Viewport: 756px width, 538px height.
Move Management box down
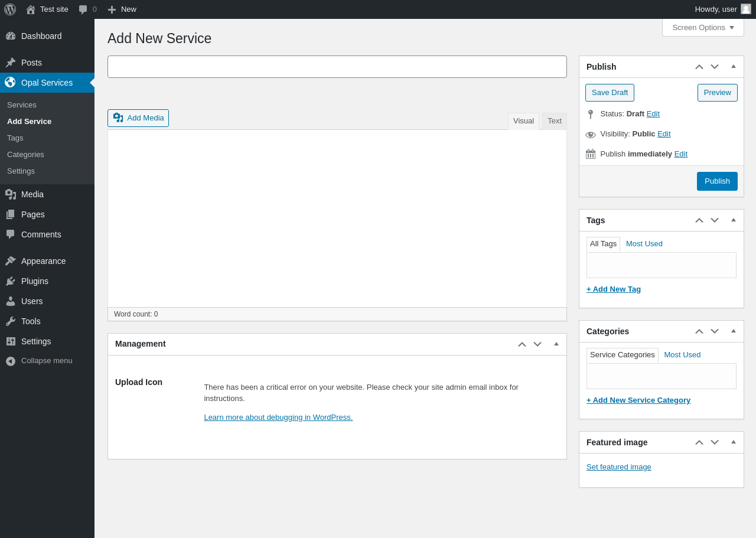(537, 344)
